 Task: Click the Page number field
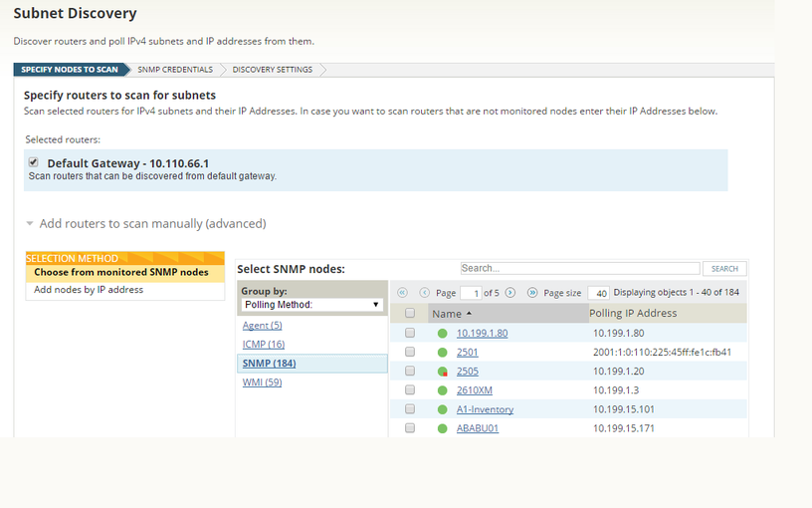click(471, 294)
